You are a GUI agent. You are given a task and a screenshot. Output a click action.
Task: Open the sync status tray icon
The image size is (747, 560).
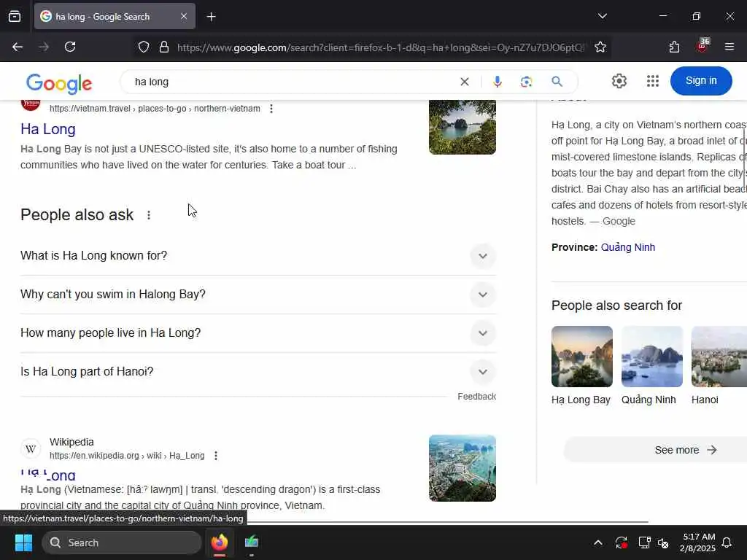(622, 542)
